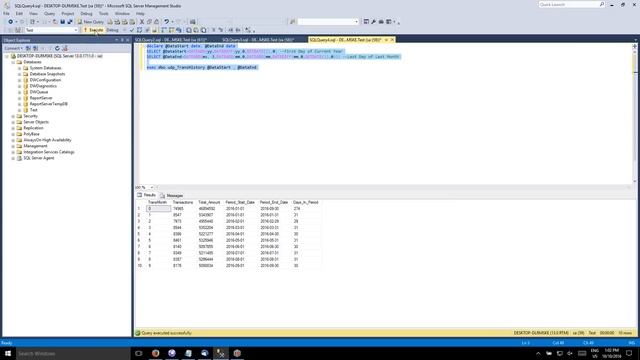Switch to the Messages tab

pyautogui.click(x=171, y=196)
